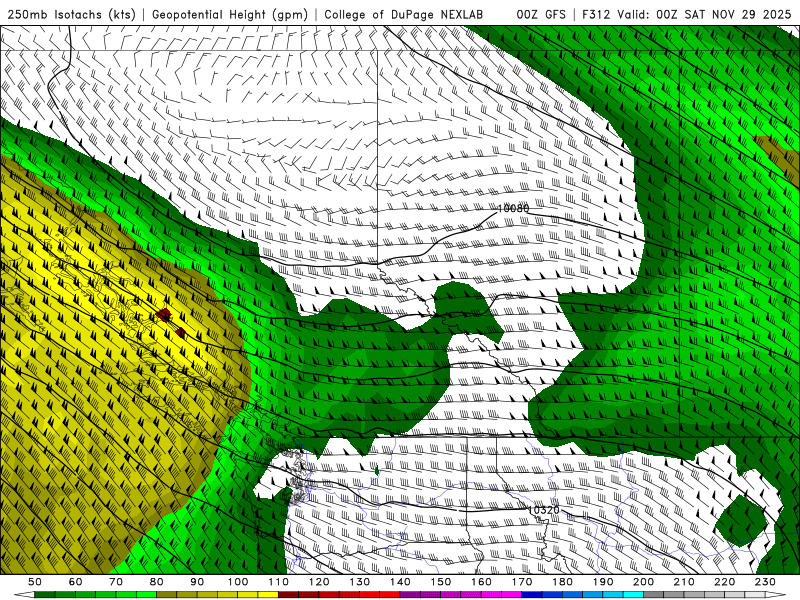800x600 pixels.
Task: Click the 10320 height contour label
Action: coord(543,510)
